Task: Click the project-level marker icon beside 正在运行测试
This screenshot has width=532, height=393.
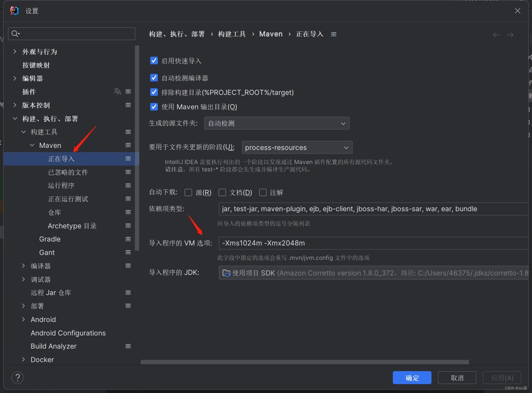Action: (128, 199)
